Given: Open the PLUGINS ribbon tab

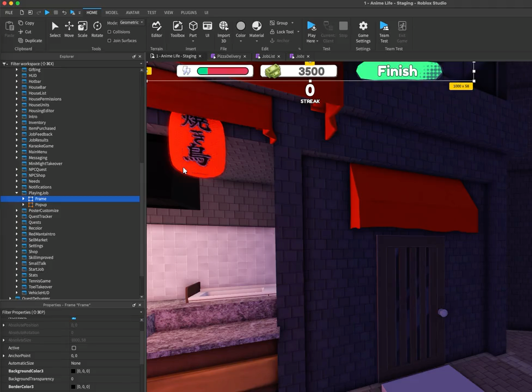Looking at the screenshot, I should click(189, 12).
